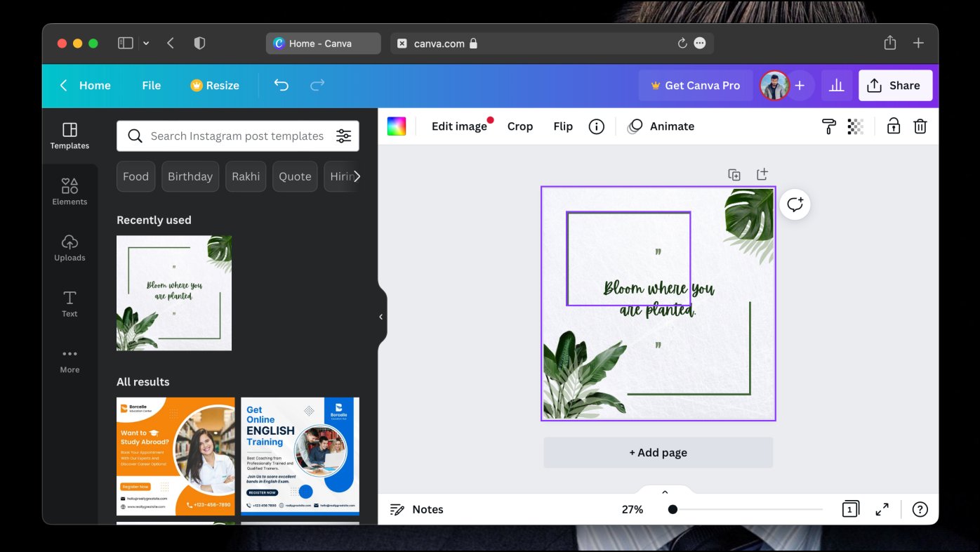
Task: Click the plus next to profile avatar
Action: [x=800, y=85]
